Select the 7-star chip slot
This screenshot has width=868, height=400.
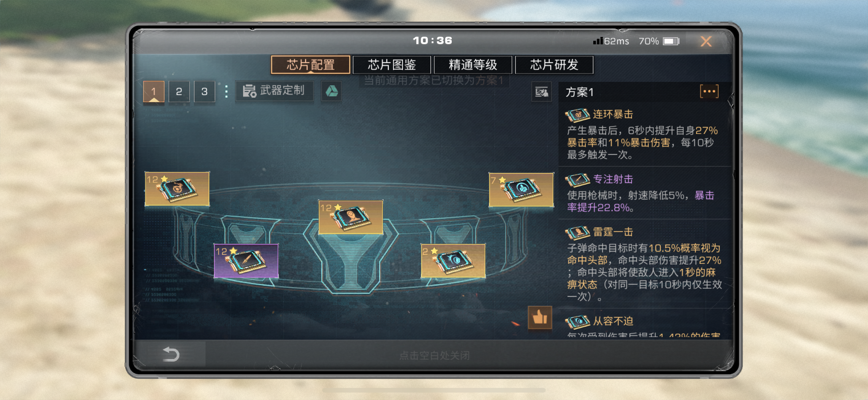point(521,189)
